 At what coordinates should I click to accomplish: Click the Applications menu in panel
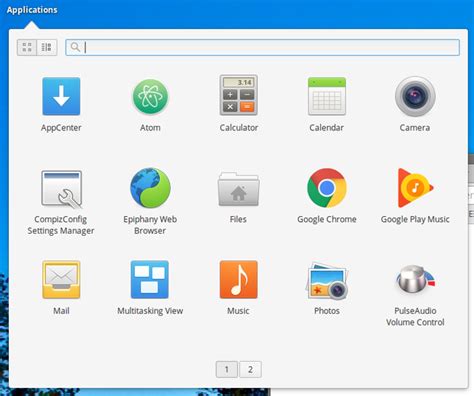point(32,10)
